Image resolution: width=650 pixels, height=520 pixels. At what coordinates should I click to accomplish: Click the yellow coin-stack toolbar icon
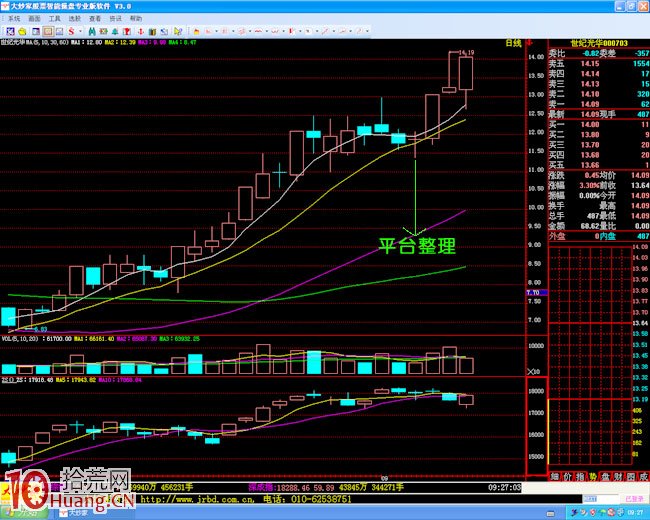[x=23, y=31]
